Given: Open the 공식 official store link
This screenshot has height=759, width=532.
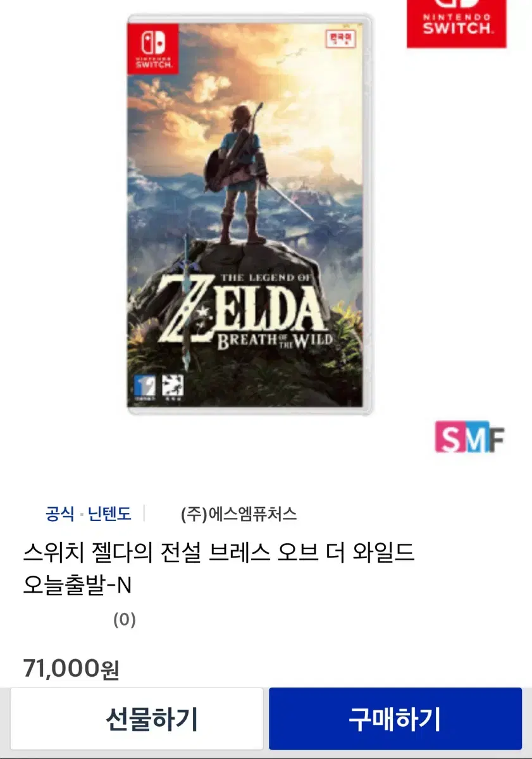Looking at the screenshot, I should [x=59, y=514].
